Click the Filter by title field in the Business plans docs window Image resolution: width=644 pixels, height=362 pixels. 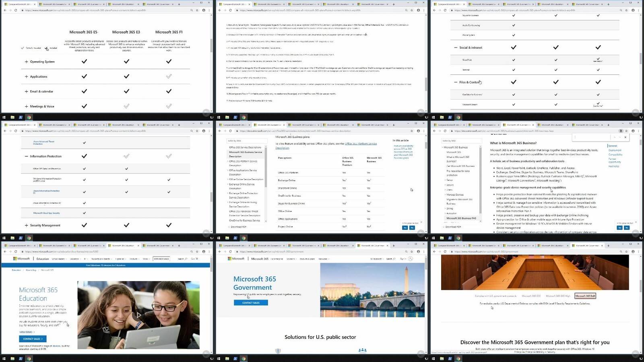pos(246,141)
